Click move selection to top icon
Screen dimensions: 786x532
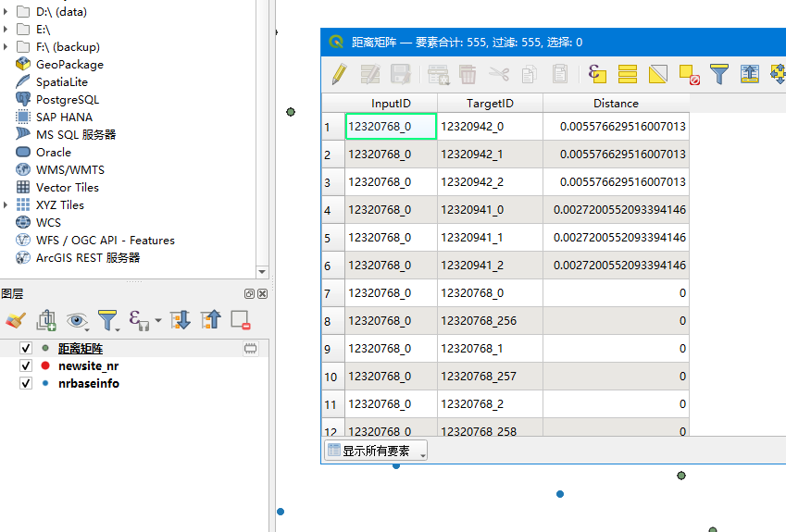750,74
